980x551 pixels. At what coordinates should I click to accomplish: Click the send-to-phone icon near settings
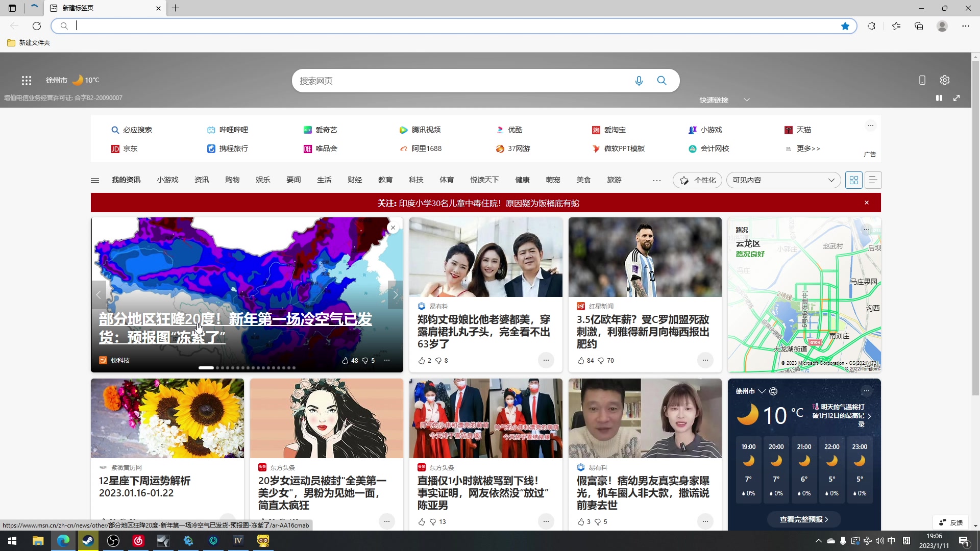click(922, 80)
